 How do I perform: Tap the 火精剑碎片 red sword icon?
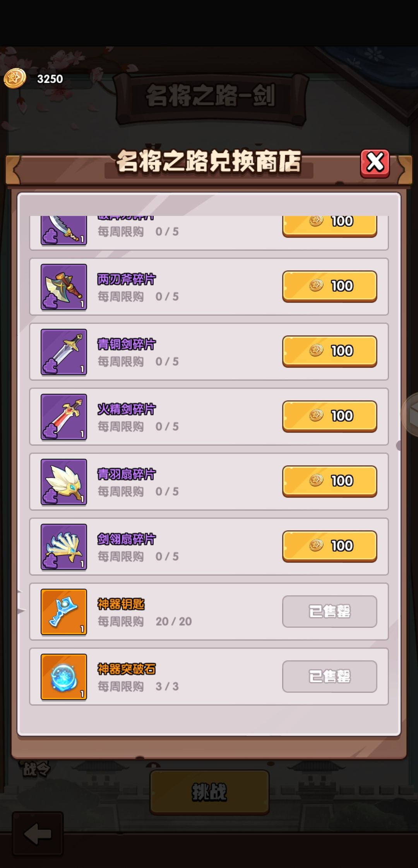[x=64, y=417]
